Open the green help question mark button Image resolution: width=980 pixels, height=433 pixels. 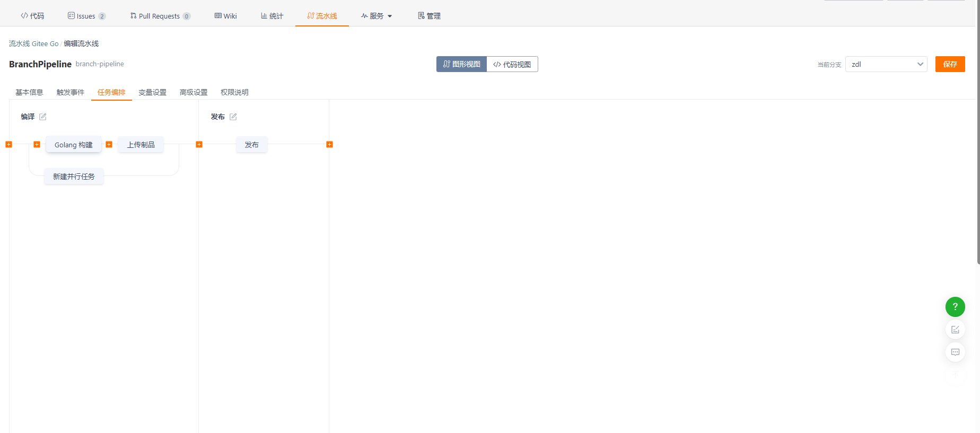click(x=955, y=307)
